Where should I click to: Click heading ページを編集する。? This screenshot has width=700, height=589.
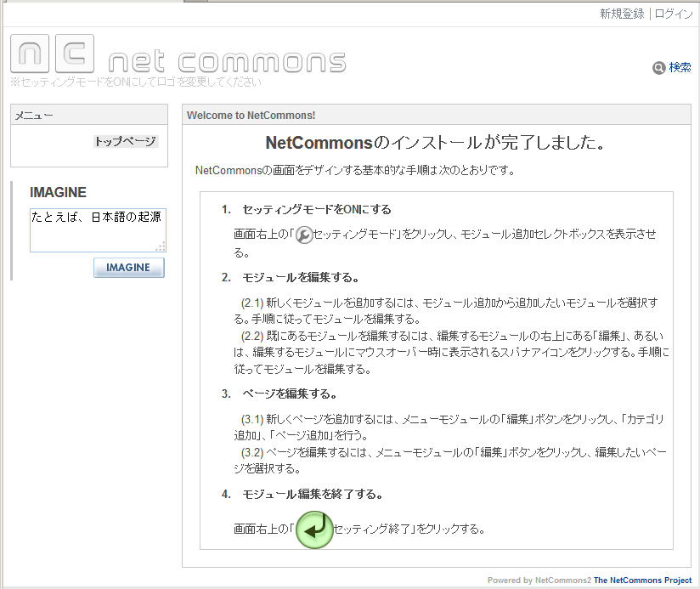pos(290,394)
